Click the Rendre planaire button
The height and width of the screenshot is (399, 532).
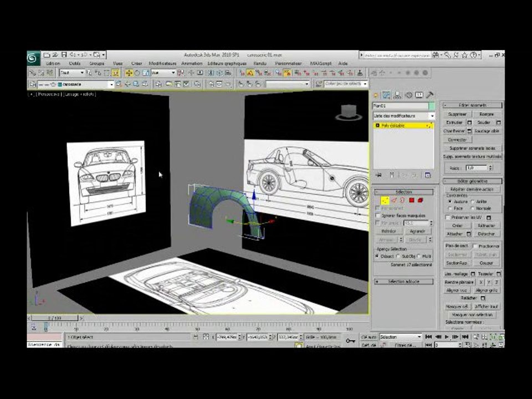pyautogui.click(x=459, y=282)
